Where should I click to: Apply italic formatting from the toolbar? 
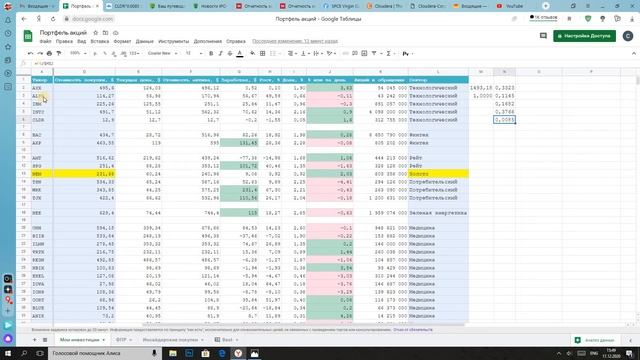click(220, 53)
